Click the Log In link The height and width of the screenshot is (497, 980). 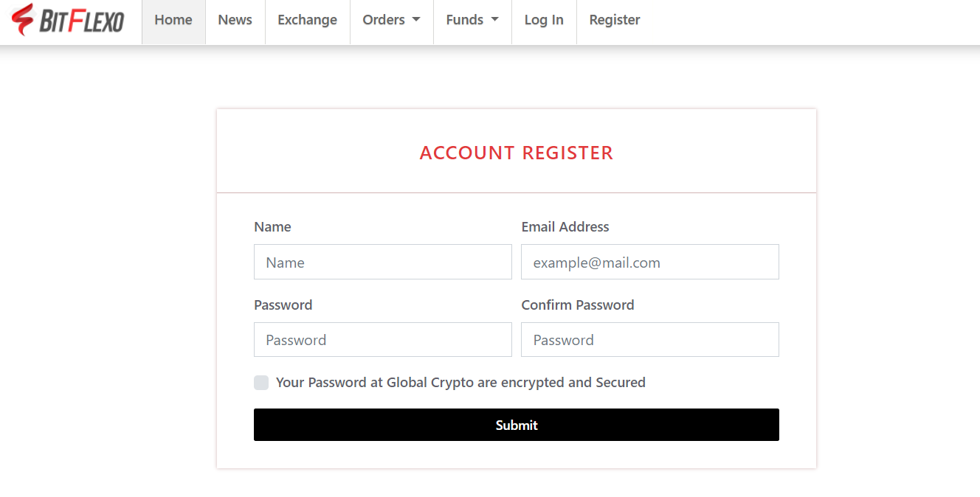(x=544, y=21)
